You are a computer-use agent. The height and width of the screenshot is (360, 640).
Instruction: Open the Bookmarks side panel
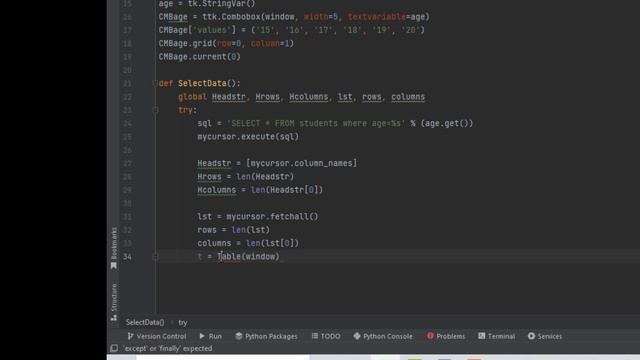(x=114, y=248)
